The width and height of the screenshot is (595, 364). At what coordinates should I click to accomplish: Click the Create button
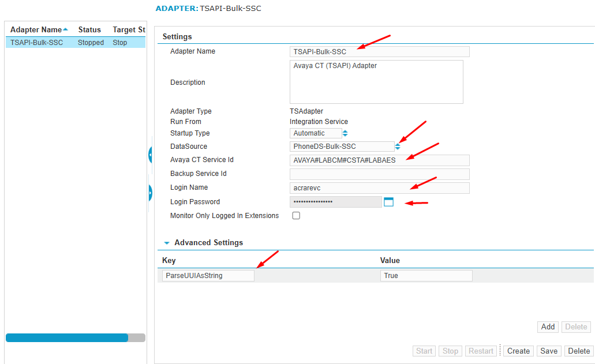518,351
